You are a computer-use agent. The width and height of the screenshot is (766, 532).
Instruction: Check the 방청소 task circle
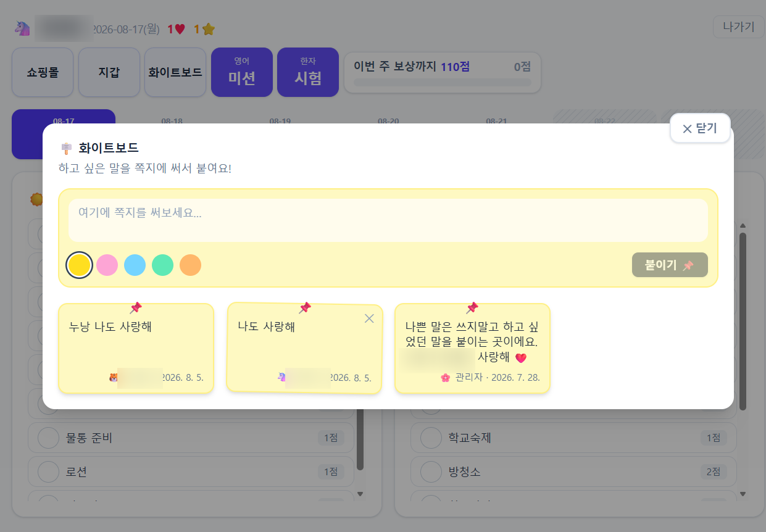(431, 472)
